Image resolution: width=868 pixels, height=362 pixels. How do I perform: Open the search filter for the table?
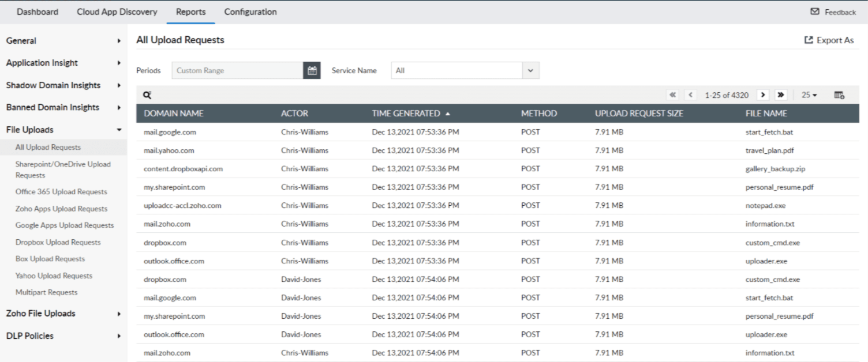tap(148, 95)
